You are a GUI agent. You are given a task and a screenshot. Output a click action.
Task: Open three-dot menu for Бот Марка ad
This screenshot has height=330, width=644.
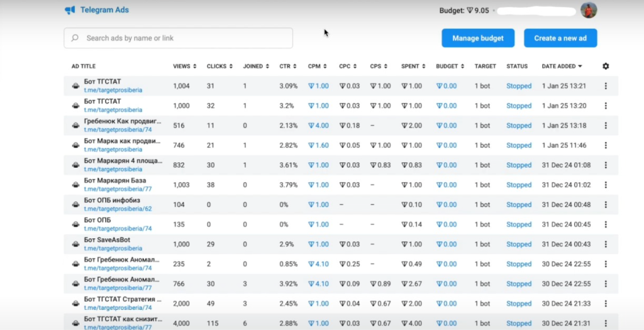coord(606,145)
